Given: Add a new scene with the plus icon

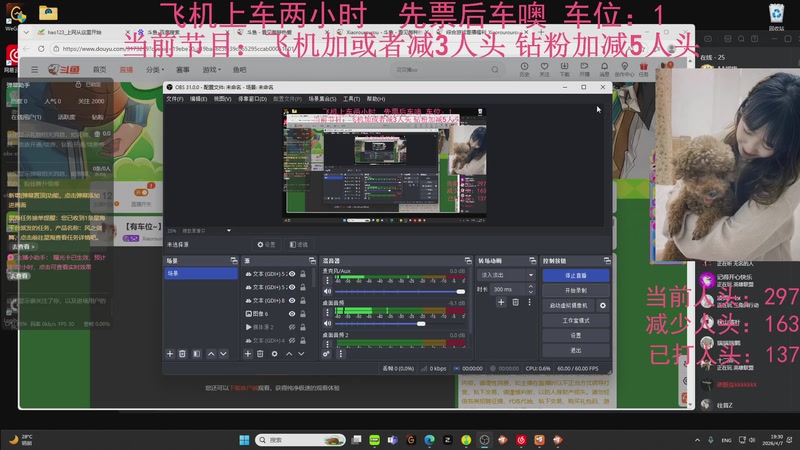Looking at the screenshot, I should 170,354.
